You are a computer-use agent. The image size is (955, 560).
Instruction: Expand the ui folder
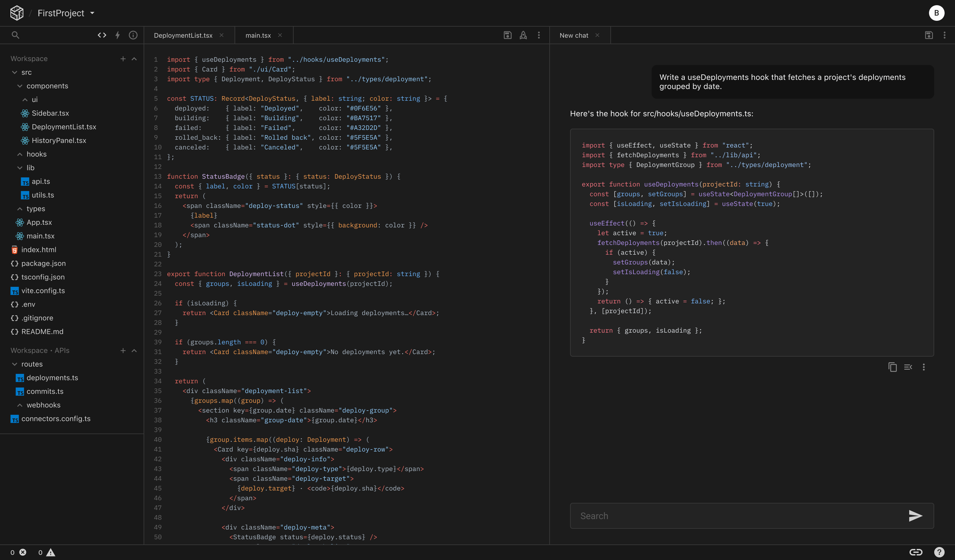(x=25, y=100)
